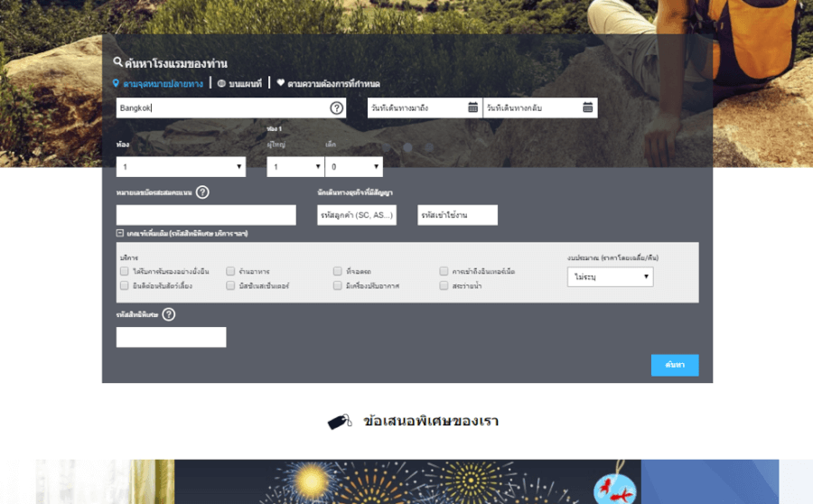
Task: Switch to the on-map (บนแผนที่) search tab
Action: coord(239,83)
